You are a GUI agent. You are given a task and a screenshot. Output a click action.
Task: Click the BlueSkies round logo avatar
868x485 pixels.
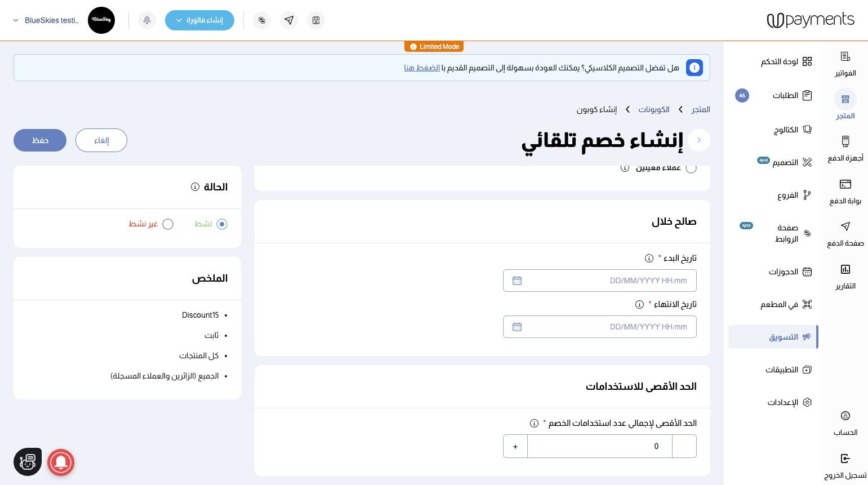pos(101,20)
